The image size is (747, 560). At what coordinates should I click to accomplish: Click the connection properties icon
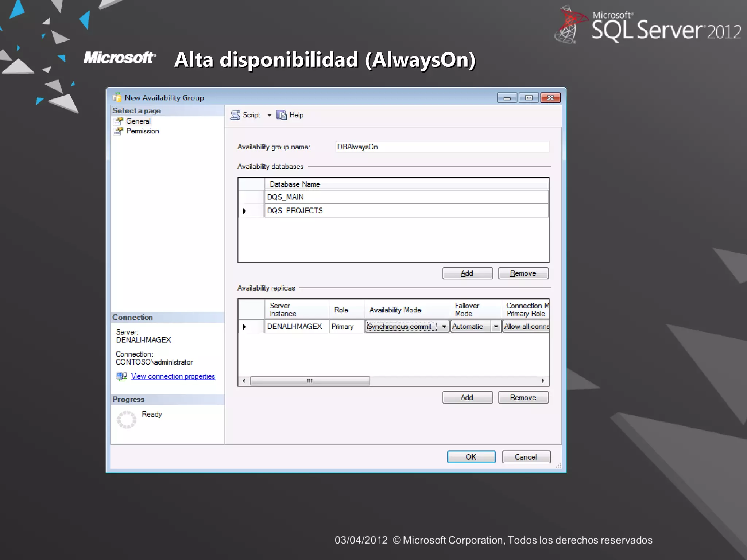[x=121, y=376]
